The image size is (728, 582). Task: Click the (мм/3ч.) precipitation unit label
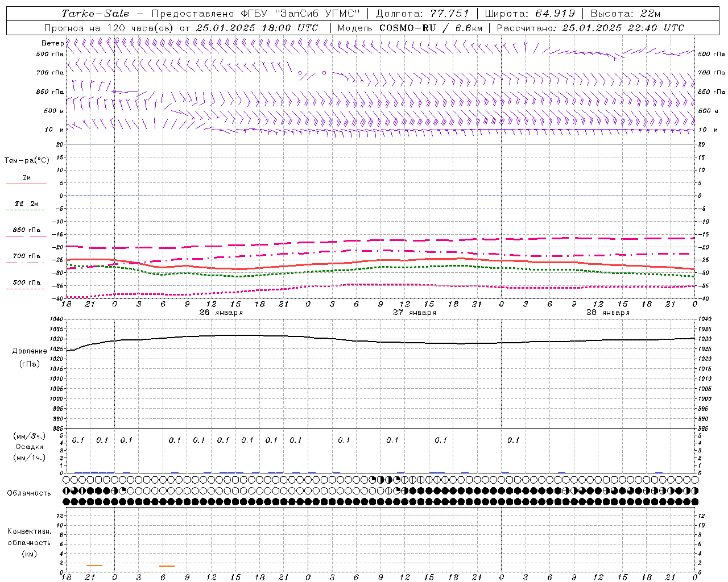tap(29, 436)
